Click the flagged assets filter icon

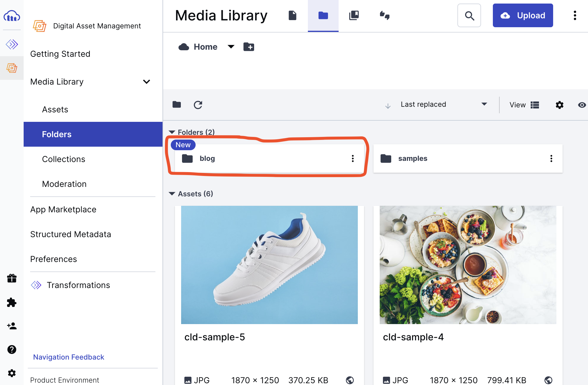pyautogui.click(x=384, y=15)
